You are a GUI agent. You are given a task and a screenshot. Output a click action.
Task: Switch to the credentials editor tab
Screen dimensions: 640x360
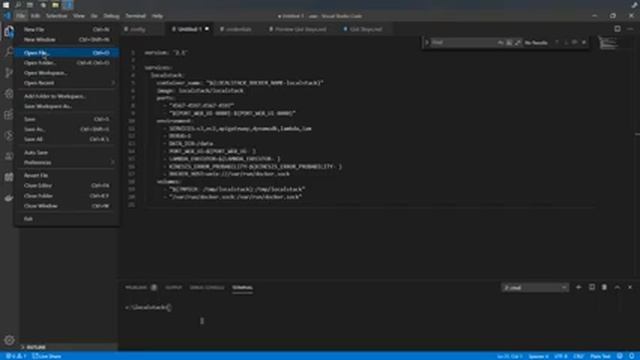click(238, 29)
